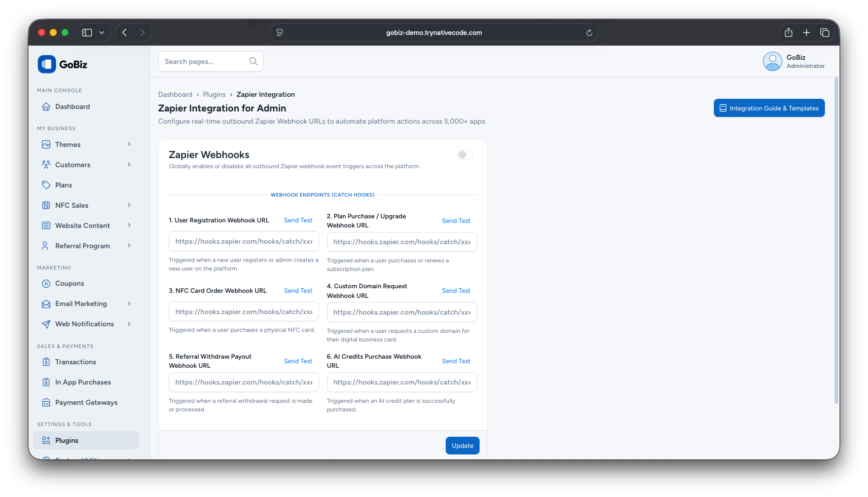Toggle the browser sidebar icon

tap(87, 32)
